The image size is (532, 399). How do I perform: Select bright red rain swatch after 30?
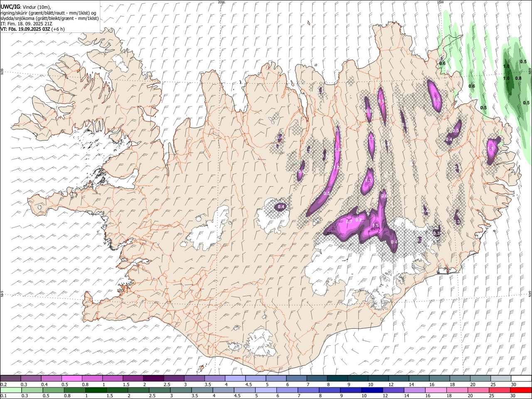[x=521, y=390]
